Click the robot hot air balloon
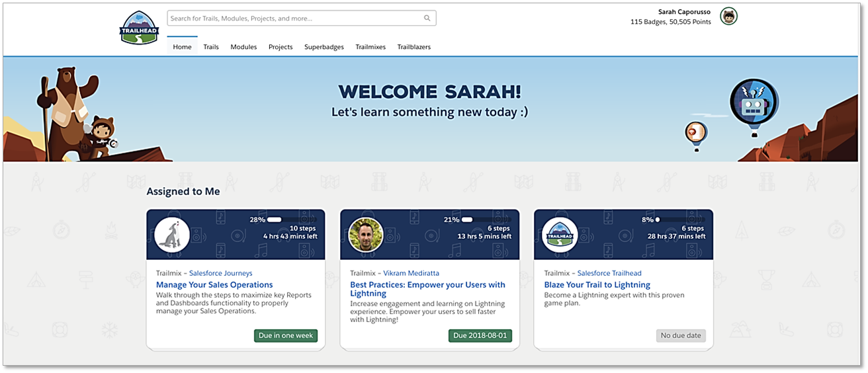 tap(754, 108)
